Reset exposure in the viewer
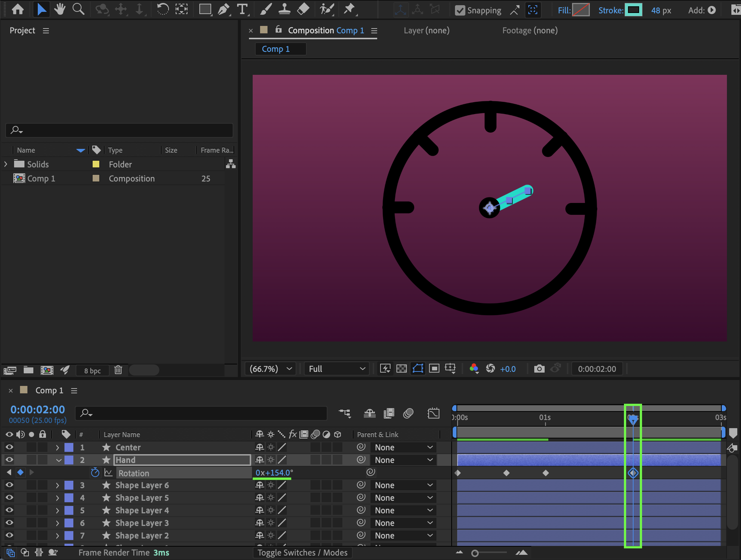The image size is (741, 560). [x=490, y=369]
